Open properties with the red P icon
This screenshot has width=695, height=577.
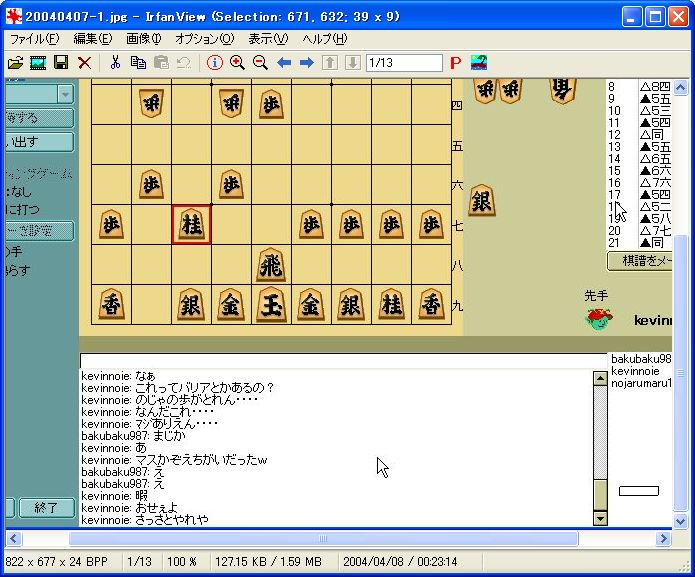[455, 63]
